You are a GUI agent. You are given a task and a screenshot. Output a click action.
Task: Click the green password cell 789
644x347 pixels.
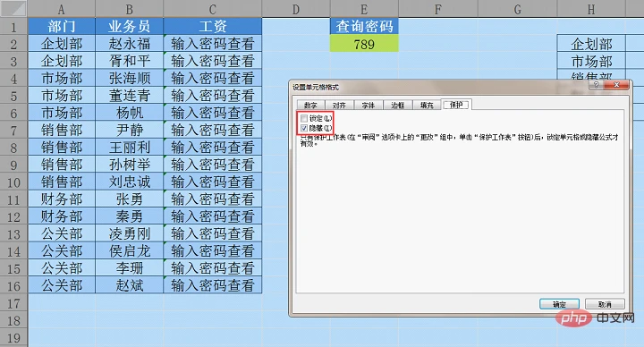pyautogui.click(x=364, y=44)
